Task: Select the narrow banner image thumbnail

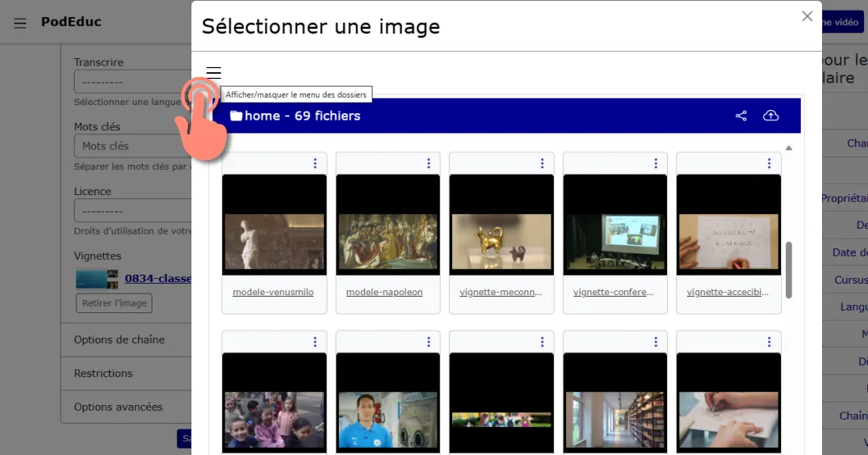Action: [x=501, y=403]
